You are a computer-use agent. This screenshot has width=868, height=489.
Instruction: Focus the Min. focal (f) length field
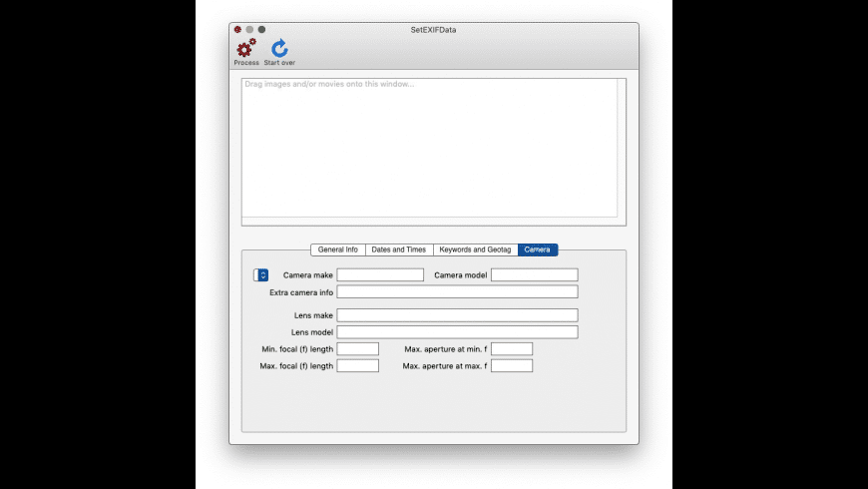coord(357,349)
